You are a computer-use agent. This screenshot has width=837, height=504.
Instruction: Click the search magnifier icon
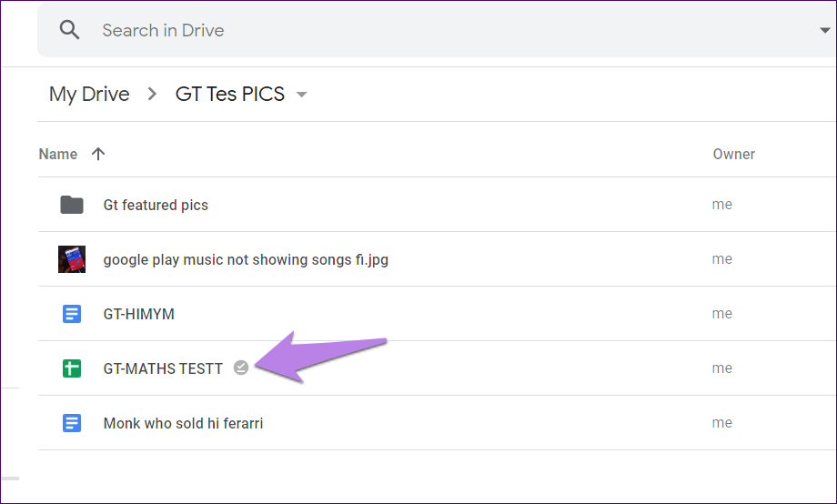tap(70, 30)
